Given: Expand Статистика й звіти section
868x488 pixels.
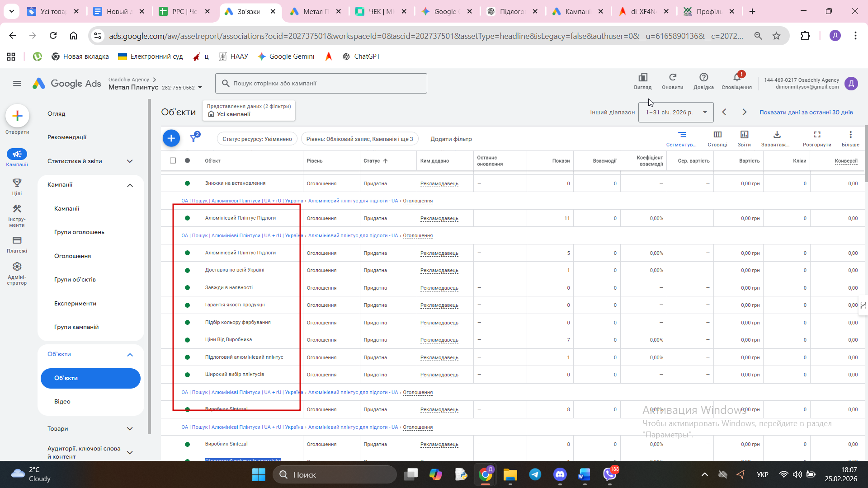Looking at the screenshot, I should (130, 161).
